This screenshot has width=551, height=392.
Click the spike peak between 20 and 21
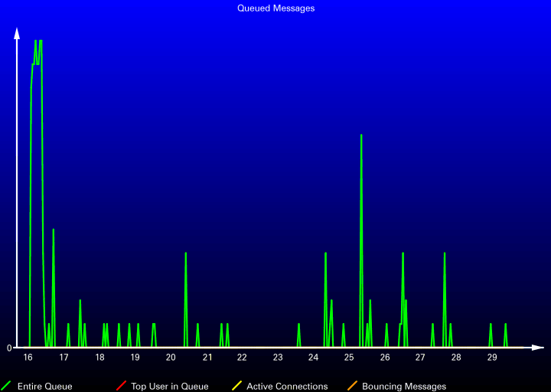tap(185, 253)
